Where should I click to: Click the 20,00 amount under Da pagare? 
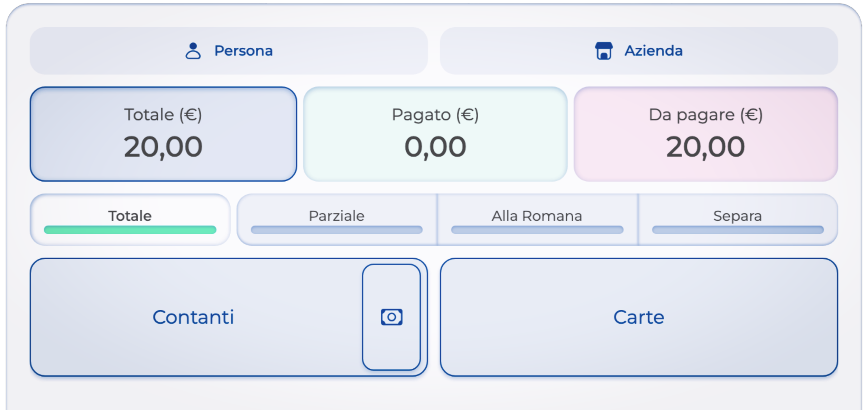click(x=705, y=147)
